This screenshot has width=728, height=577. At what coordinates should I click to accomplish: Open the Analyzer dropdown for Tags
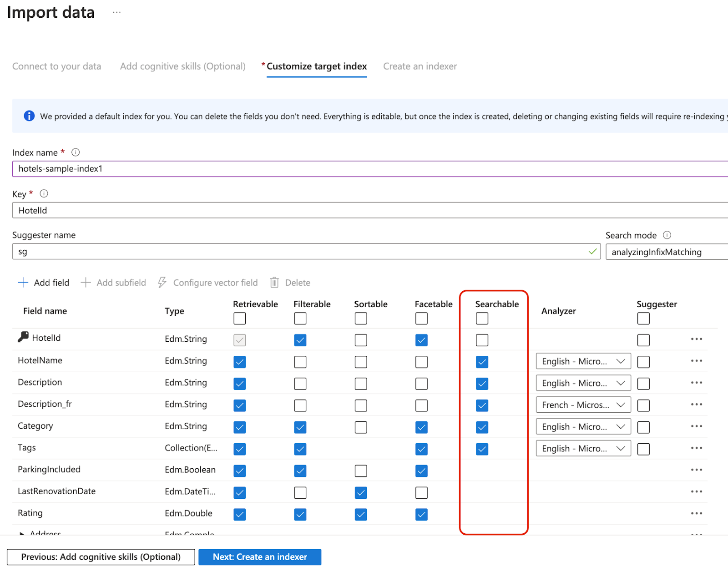(583, 449)
